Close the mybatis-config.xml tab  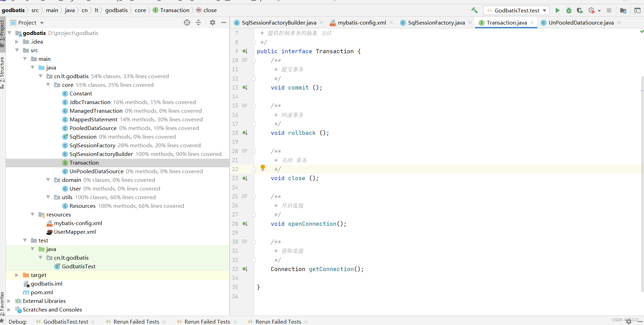point(391,22)
